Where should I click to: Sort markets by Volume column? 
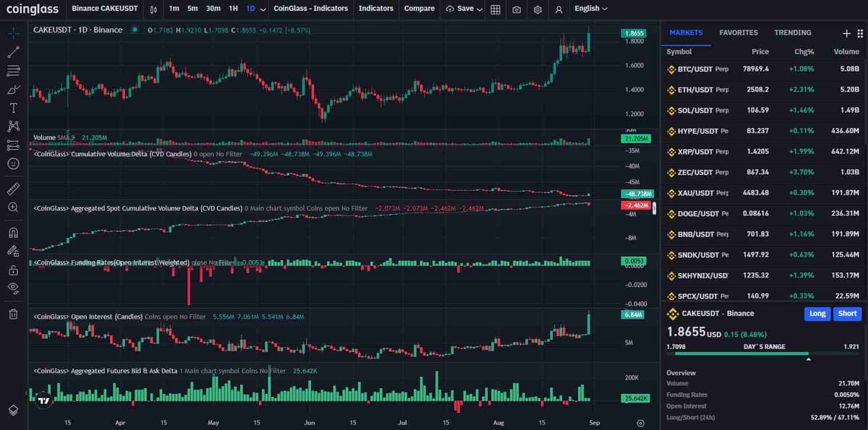pos(846,52)
